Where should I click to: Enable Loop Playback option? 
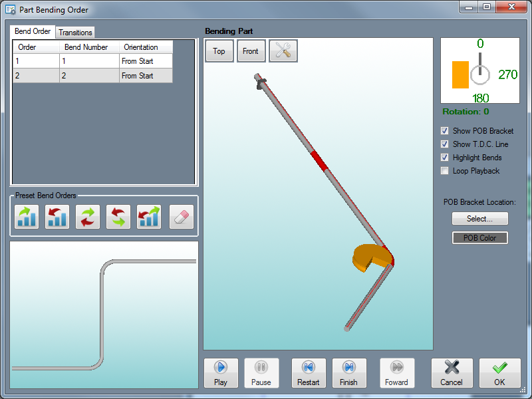pos(445,171)
